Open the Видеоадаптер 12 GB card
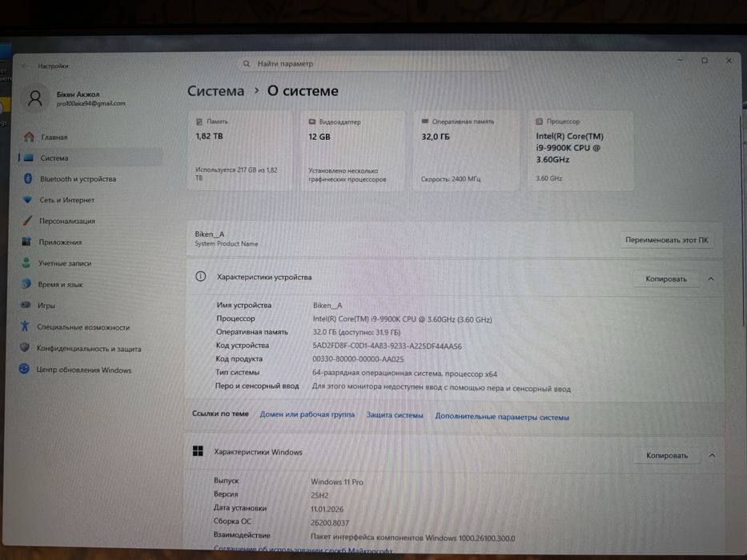This screenshot has width=747, height=560. pyautogui.click(x=352, y=151)
